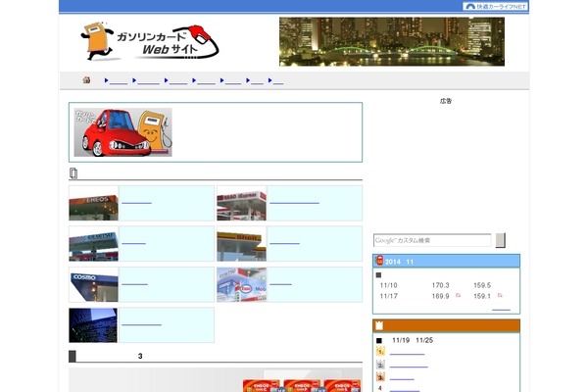Follow the link beside the Shell photo
The height and width of the screenshot is (392, 588).
click(x=284, y=242)
